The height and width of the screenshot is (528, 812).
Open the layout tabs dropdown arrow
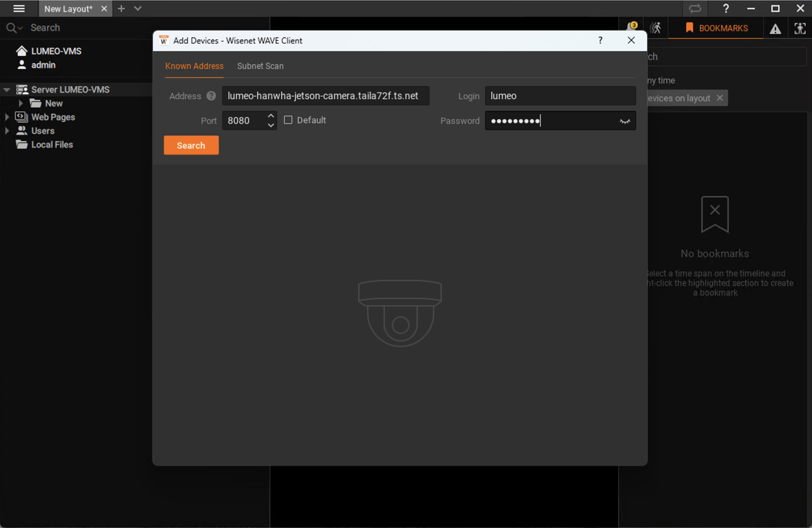[138, 9]
